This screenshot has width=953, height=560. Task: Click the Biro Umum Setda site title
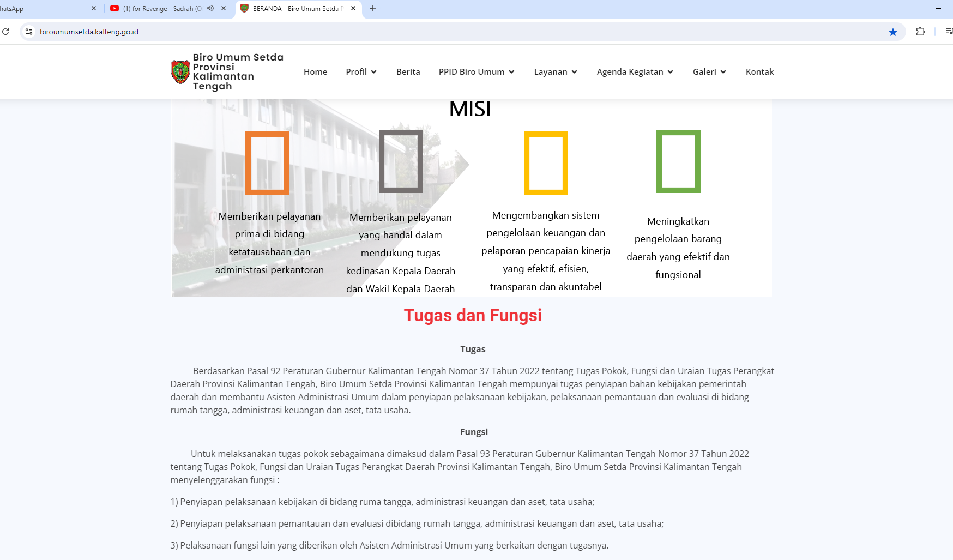(x=238, y=72)
